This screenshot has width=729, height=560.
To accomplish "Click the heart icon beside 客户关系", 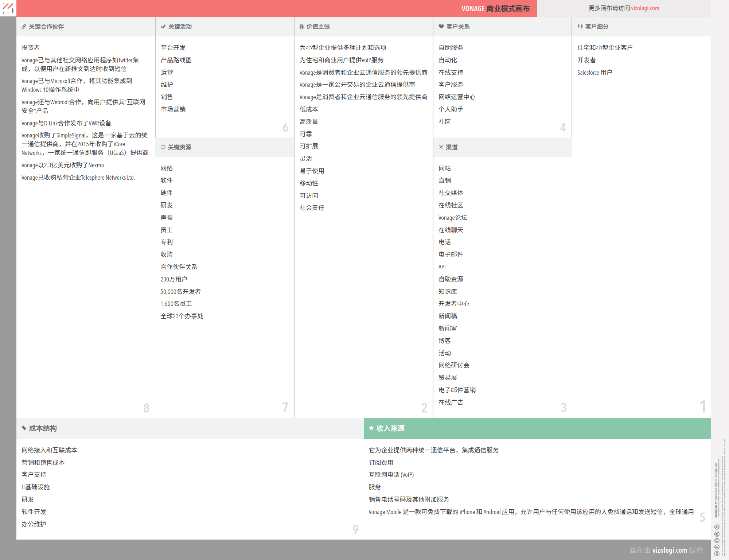I will 441,27.
